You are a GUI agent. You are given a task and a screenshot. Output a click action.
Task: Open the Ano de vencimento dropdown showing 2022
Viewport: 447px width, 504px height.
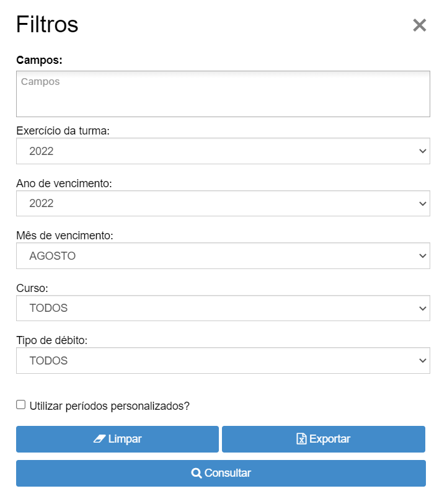[223, 203]
